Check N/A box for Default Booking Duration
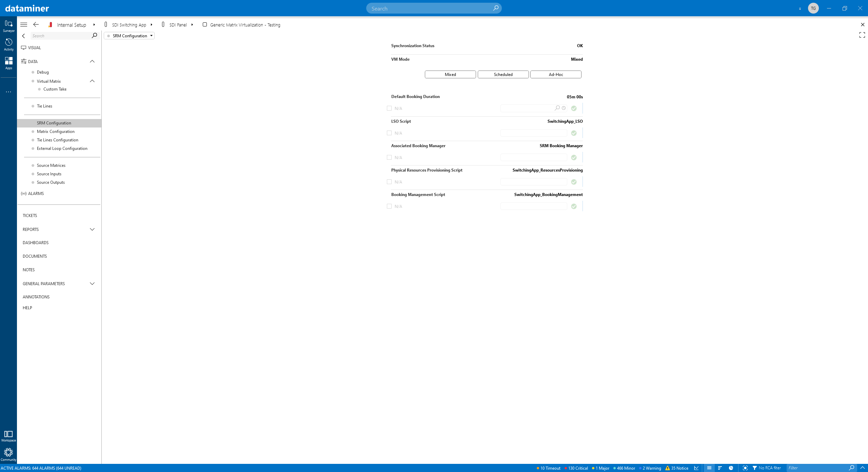868x472 pixels. coord(389,108)
